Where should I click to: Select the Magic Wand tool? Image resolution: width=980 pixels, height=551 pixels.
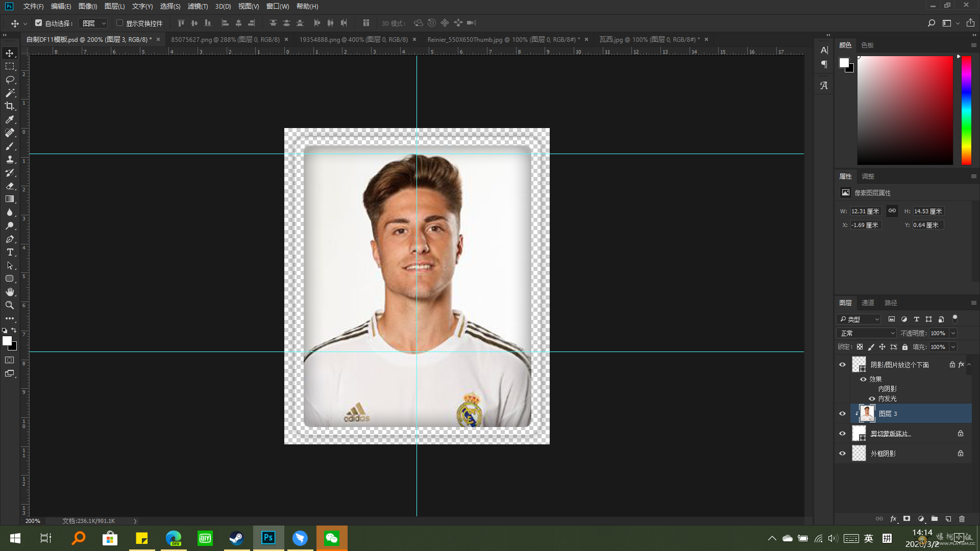[x=10, y=93]
